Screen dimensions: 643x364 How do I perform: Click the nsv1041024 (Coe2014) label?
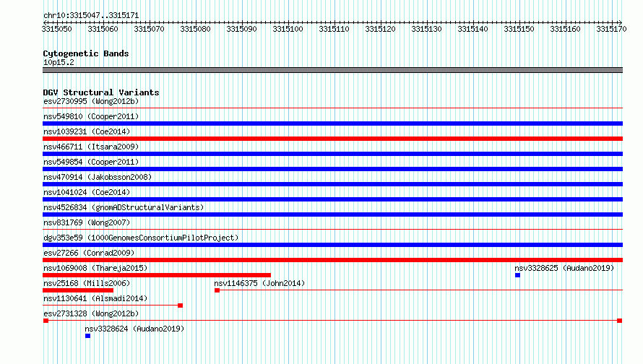[87, 192]
